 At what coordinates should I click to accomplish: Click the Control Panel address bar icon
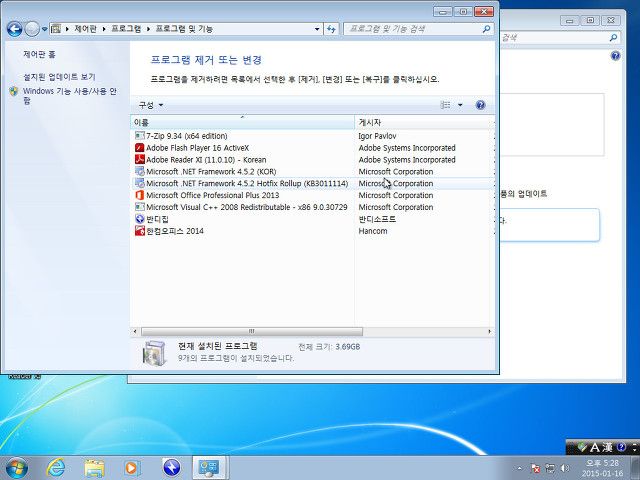tap(56, 29)
